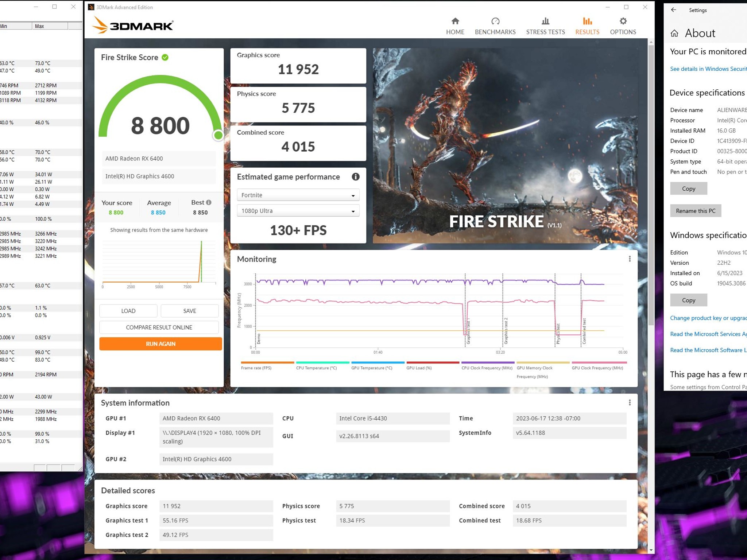Open the STRESS TESTS tab
The width and height of the screenshot is (747, 560).
[545, 26]
